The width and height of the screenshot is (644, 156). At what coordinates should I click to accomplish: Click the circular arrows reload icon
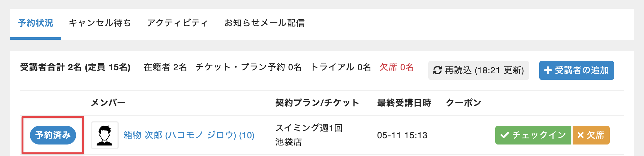(x=437, y=71)
